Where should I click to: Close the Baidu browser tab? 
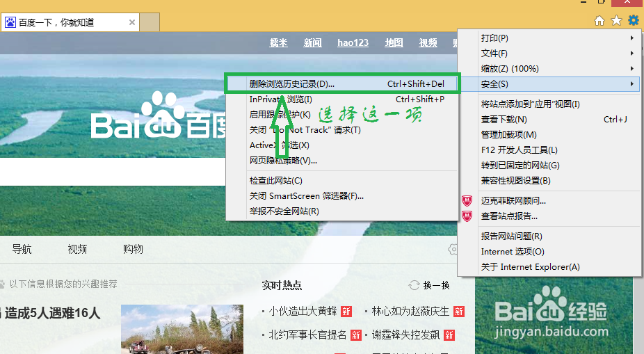pyautogui.click(x=132, y=22)
